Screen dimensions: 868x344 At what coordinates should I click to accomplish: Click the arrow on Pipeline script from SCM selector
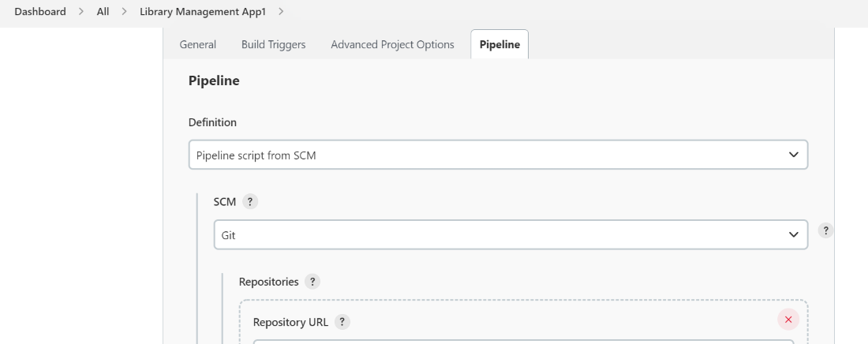[793, 155]
